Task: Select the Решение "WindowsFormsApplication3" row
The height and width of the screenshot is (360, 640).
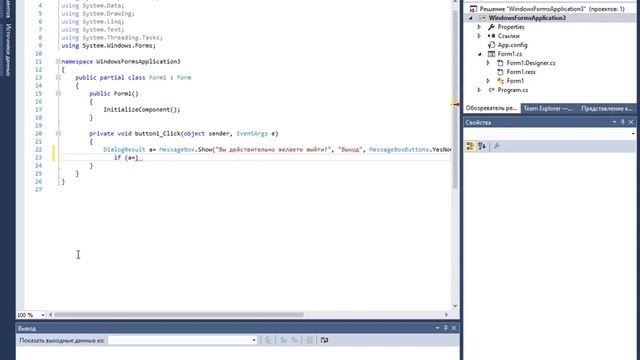Action: point(549,9)
